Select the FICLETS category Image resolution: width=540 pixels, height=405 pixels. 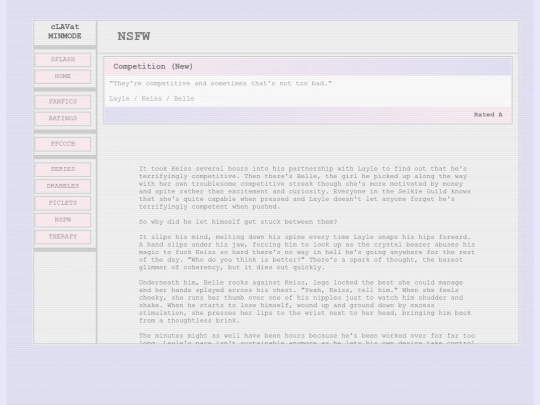pos(63,203)
